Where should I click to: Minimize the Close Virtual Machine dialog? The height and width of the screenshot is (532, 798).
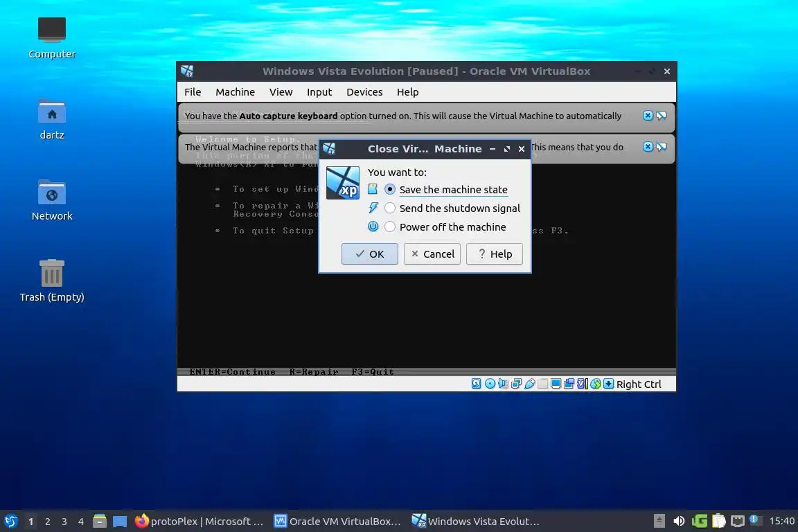[x=492, y=149]
